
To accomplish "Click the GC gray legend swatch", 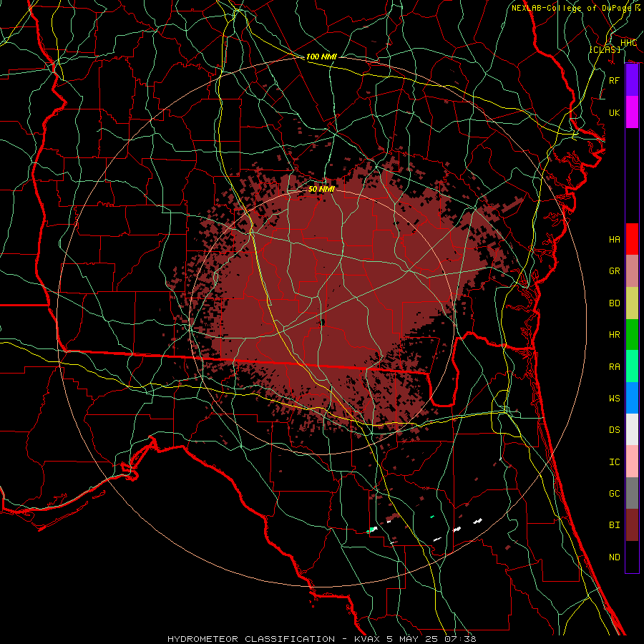I will coord(632,493).
